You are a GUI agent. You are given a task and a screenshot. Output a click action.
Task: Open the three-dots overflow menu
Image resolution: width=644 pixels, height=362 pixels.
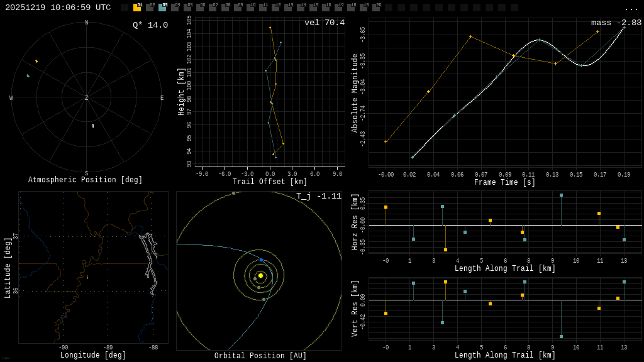pyautogui.click(x=631, y=8)
